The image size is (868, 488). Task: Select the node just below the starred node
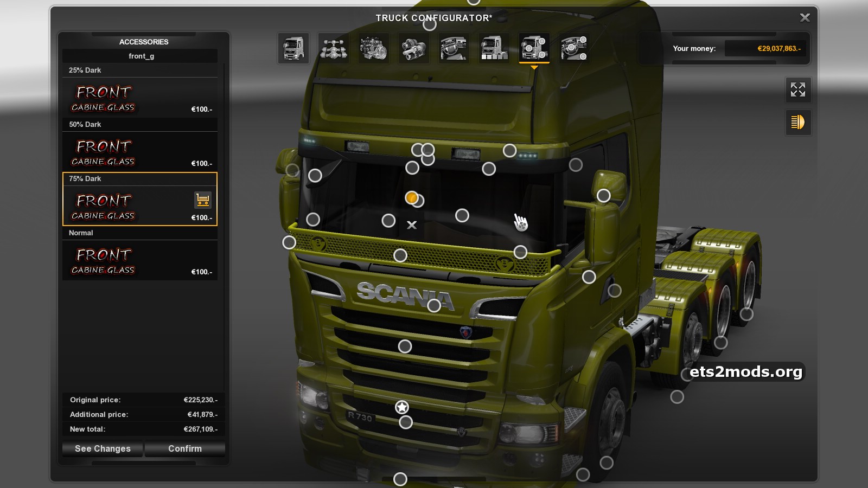pos(406,422)
